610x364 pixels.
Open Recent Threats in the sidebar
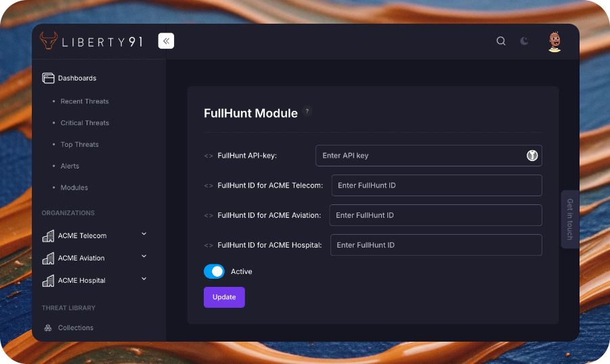pos(85,101)
